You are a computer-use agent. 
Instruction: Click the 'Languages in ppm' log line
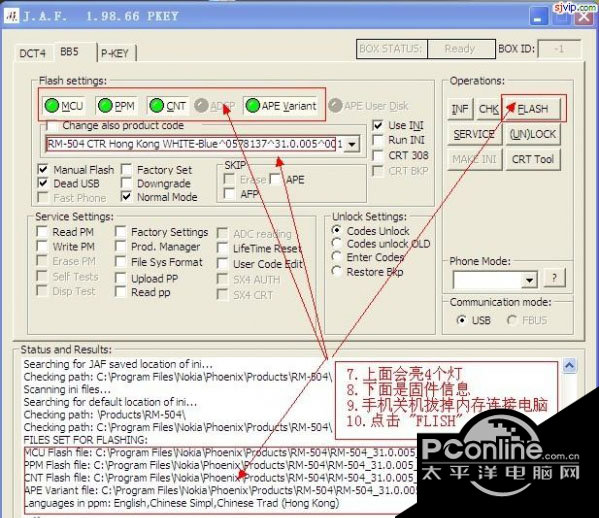point(181,503)
